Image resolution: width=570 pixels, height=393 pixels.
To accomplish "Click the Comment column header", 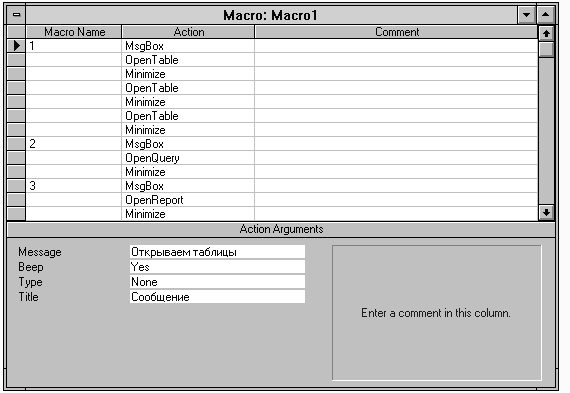I will 396,32.
